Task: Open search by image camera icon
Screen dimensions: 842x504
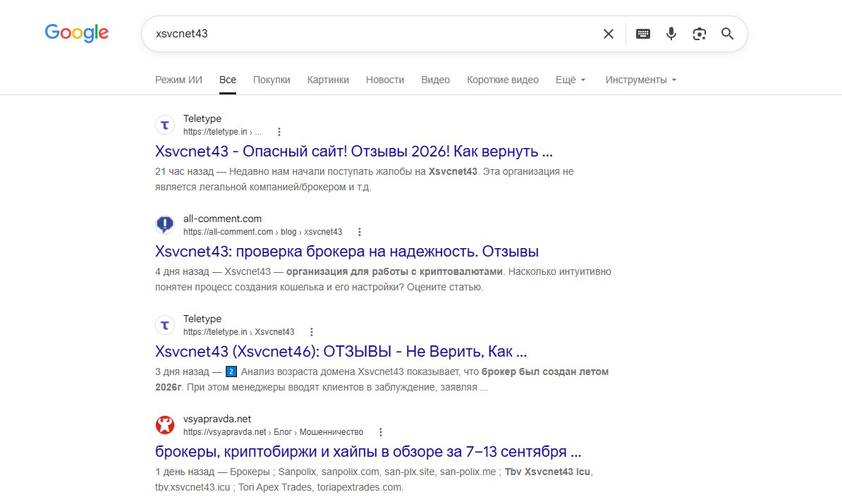Action: [x=699, y=34]
